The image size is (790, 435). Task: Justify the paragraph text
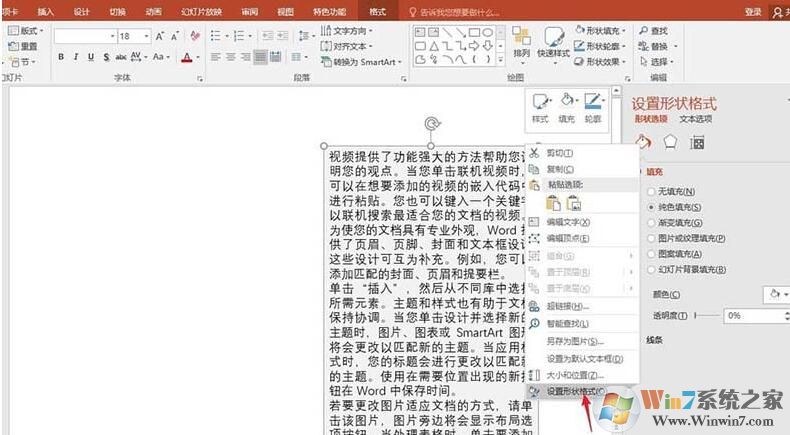tap(260, 57)
